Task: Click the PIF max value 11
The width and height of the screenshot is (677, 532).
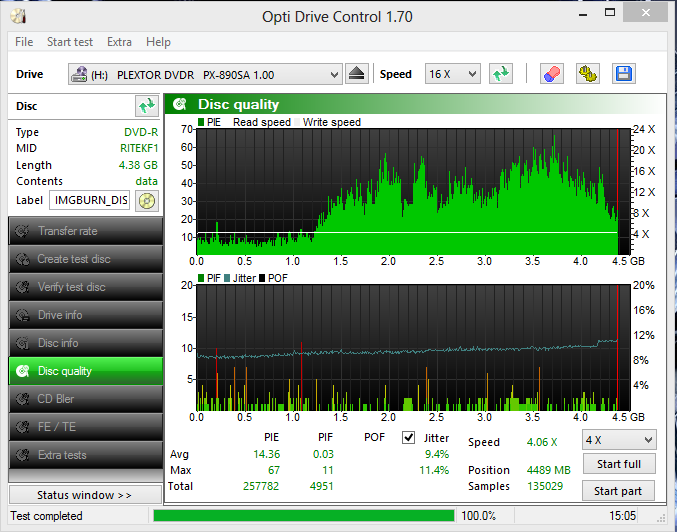Action: [328, 470]
